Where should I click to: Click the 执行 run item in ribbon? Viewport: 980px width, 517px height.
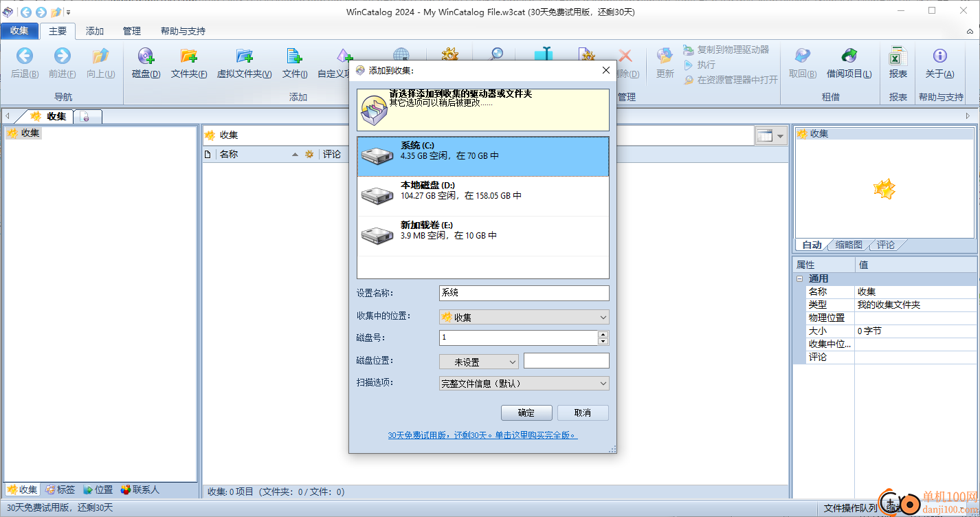(700, 65)
